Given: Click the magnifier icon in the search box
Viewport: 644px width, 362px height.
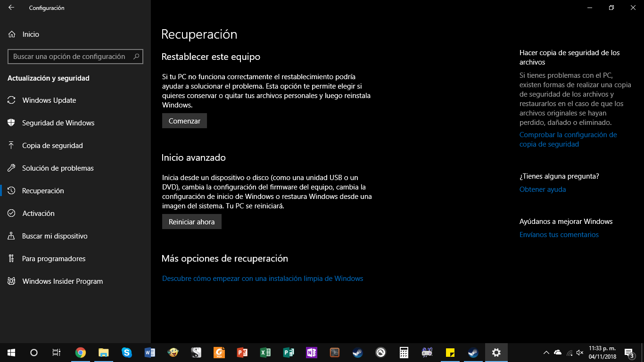Looking at the screenshot, I should pyautogui.click(x=136, y=57).
